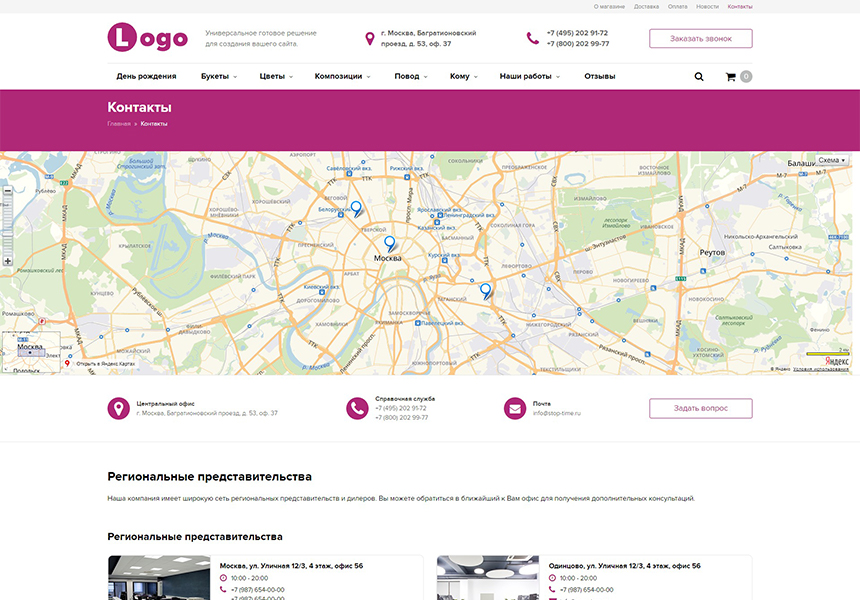
Task: Click the Яндекс logo on the map
Action: [836, 361]
